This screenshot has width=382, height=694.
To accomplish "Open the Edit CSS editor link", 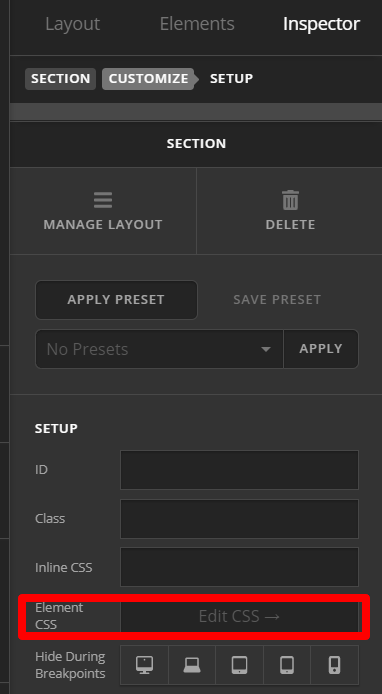I will [x=239, y=617].
